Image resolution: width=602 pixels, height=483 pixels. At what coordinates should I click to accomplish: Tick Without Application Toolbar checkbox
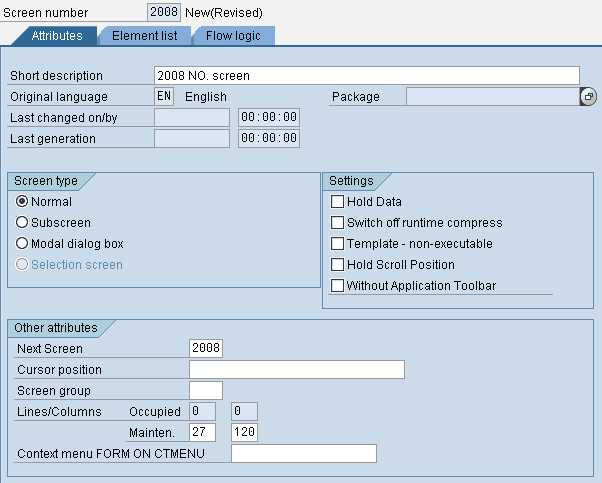[x=337, y=286]
